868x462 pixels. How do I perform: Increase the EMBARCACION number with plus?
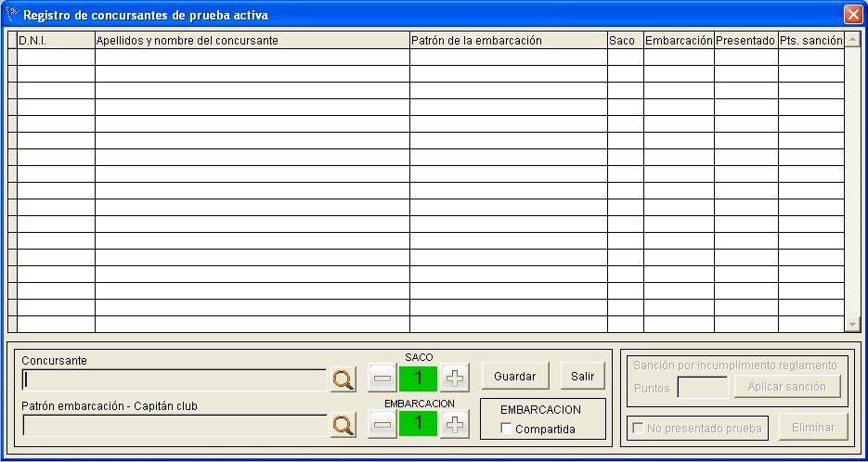point(454,425)
